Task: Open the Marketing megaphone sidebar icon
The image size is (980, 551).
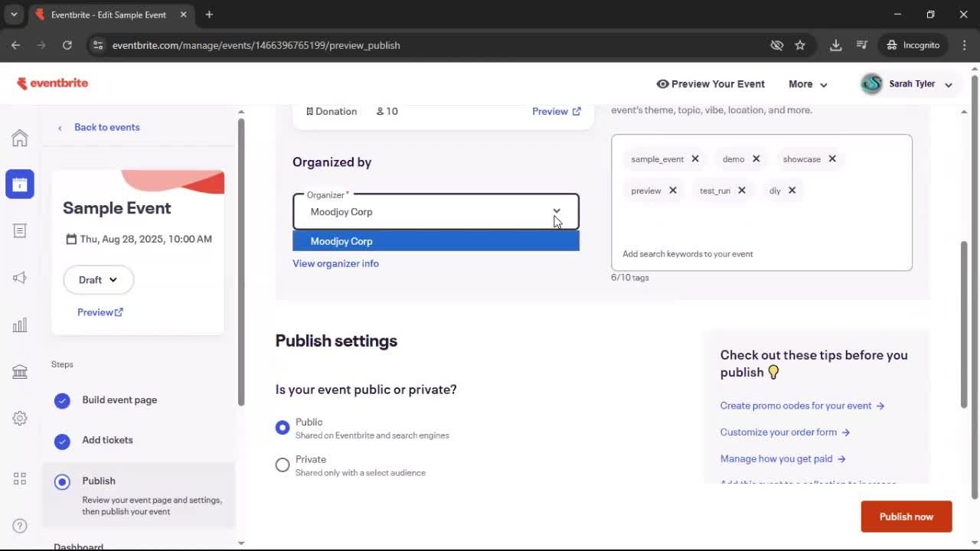Action: coord(20,278)
